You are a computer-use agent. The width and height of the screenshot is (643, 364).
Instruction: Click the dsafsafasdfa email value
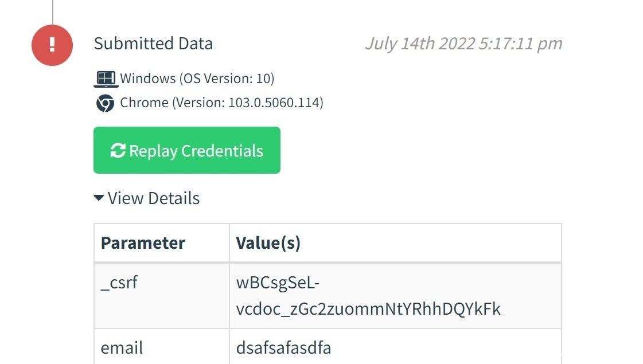284,347
